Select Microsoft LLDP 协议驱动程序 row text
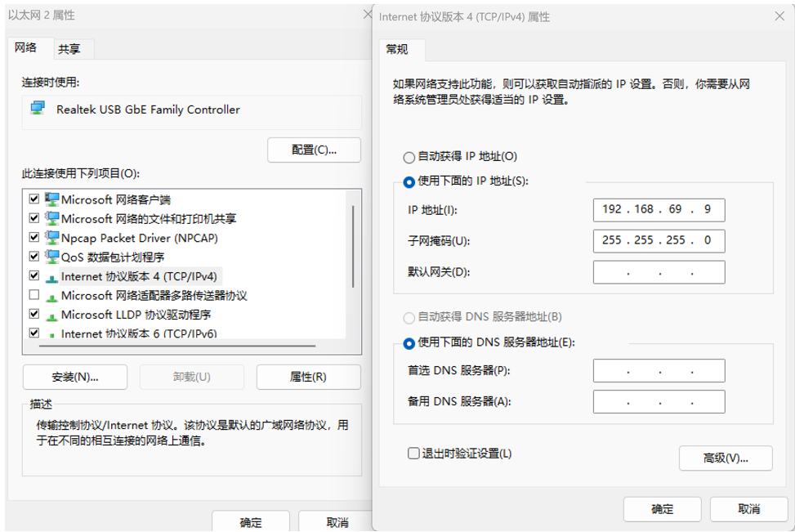Screen dimensions: 795x532 click(136, 315)
